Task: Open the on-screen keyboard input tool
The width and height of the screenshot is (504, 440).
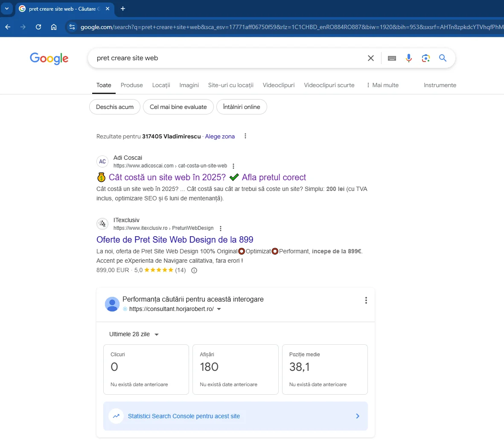Action: [392, 58]
